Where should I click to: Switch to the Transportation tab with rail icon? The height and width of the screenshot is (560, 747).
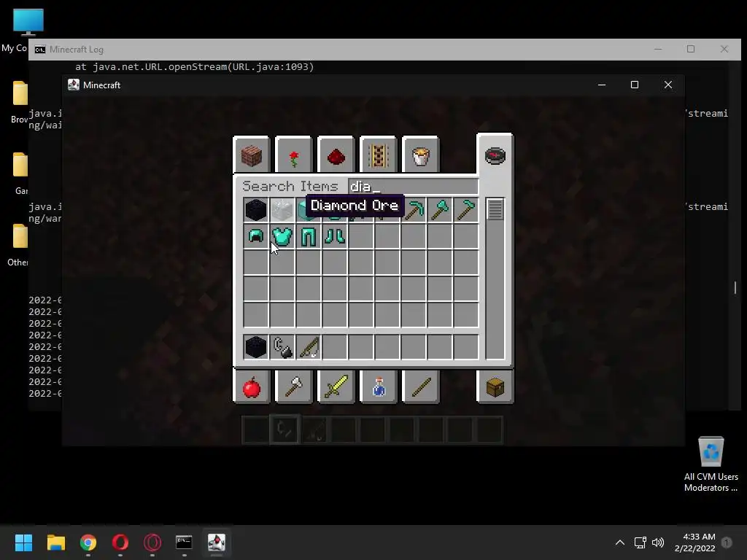(379, 155)
